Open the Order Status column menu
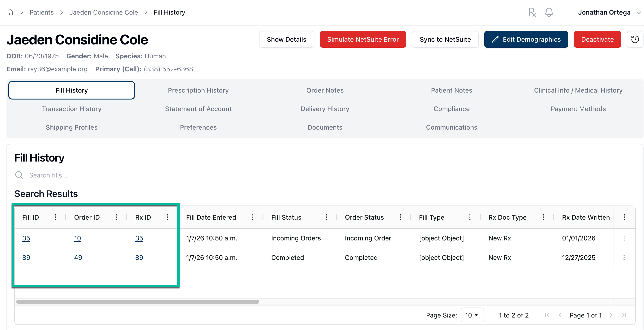Viewport: 644px width, 330px height. [400, 217]
